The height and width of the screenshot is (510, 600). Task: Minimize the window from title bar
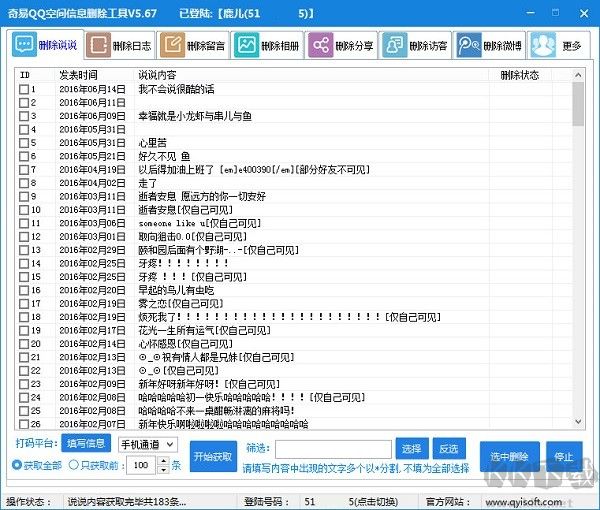pyautogui.click(x=530, y=13)
